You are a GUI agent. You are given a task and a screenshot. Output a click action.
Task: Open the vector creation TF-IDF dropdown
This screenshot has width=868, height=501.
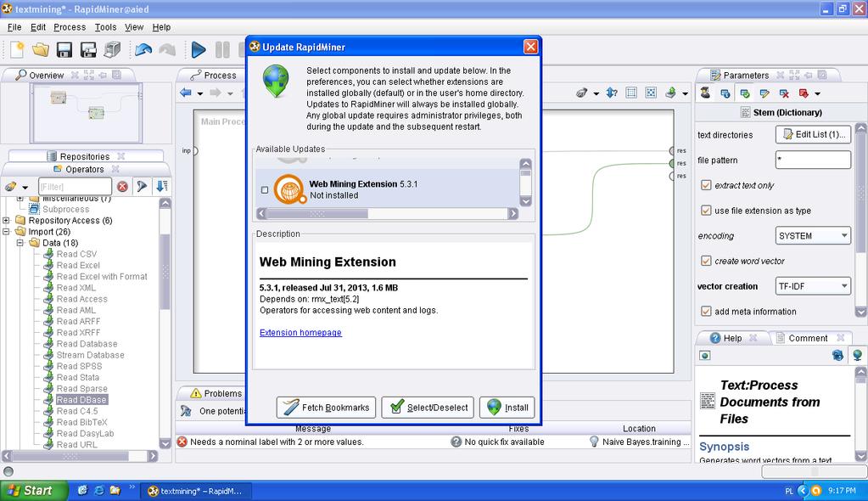(x=813, y=286)
